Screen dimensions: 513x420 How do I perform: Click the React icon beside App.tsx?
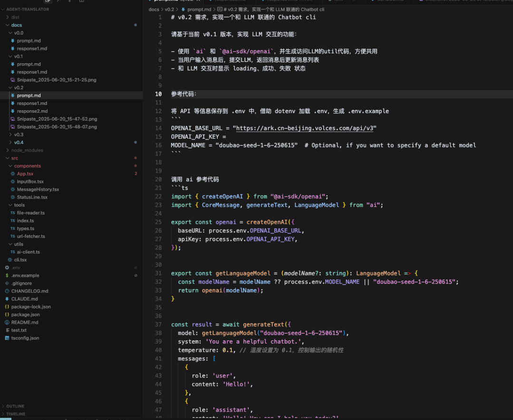coord(12,174)
